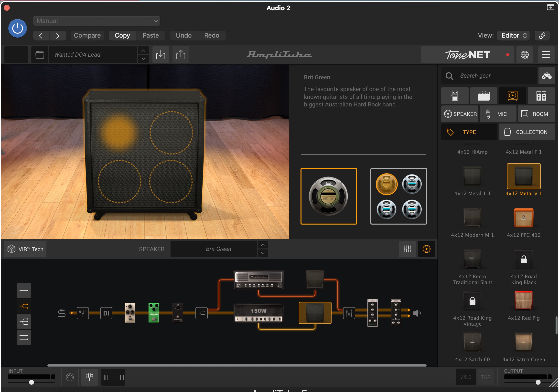
Task: Select next speaker model with down chevron
Action: (x=263, y=253)
